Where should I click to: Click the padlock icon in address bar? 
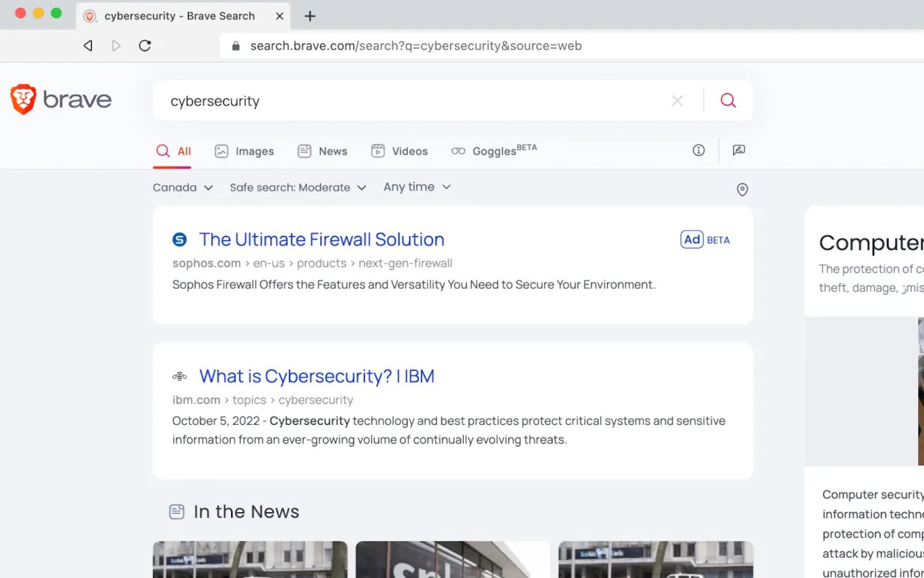(235, 46)
